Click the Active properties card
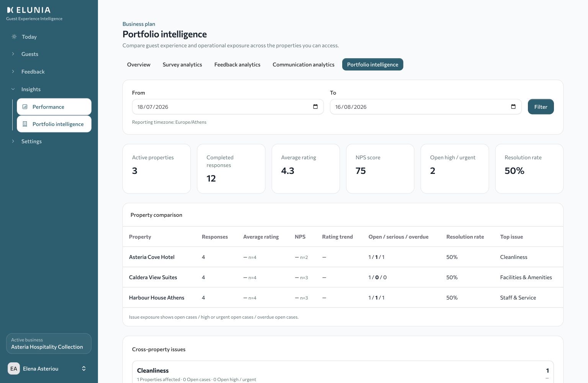Viewport: 588px width, 383px height. (x=157, y=169)
